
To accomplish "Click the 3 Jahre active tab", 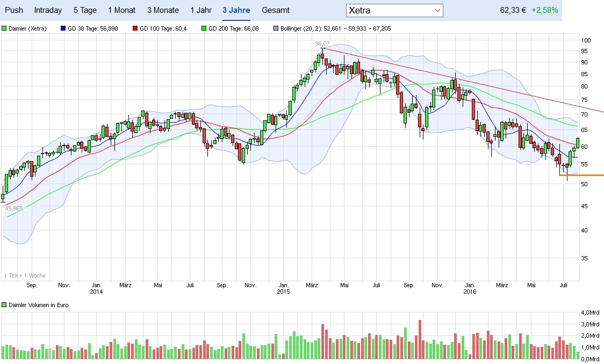I will [x=236, y=10].
